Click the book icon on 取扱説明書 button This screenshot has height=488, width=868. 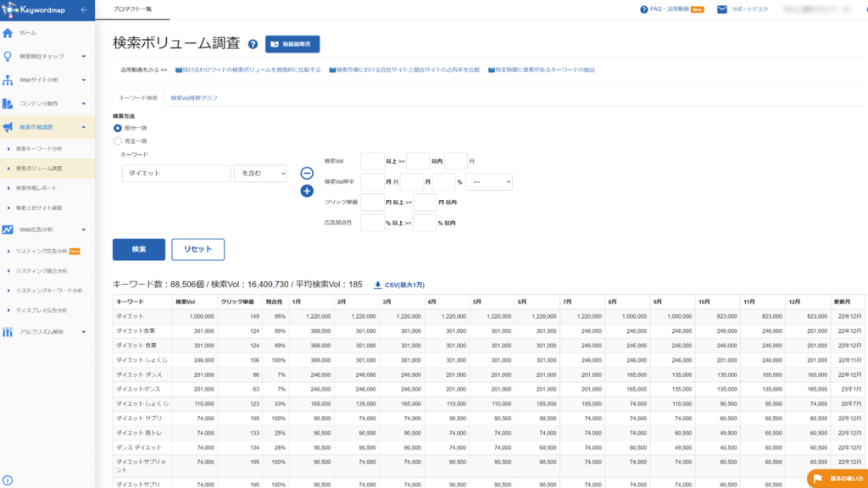[275, 44]
